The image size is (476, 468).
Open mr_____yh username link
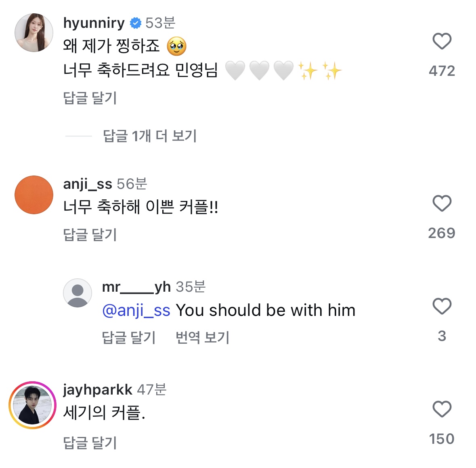click(136, 287)
